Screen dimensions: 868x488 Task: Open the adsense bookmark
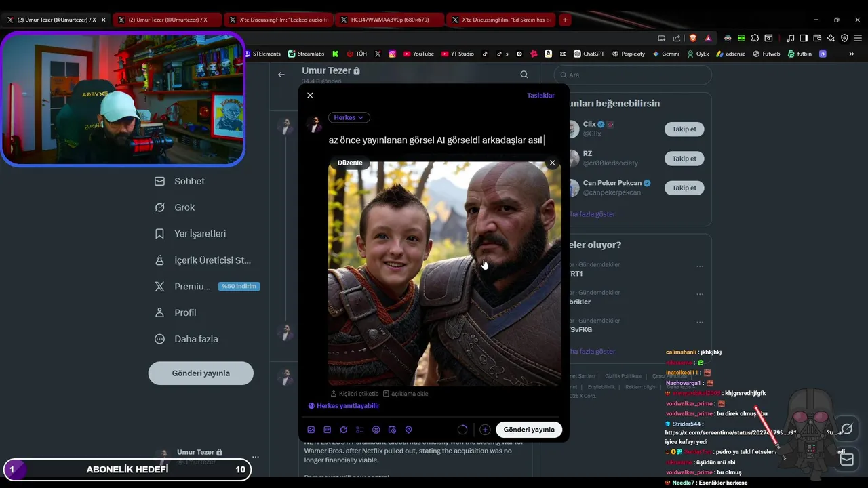(x=730, y=54)
